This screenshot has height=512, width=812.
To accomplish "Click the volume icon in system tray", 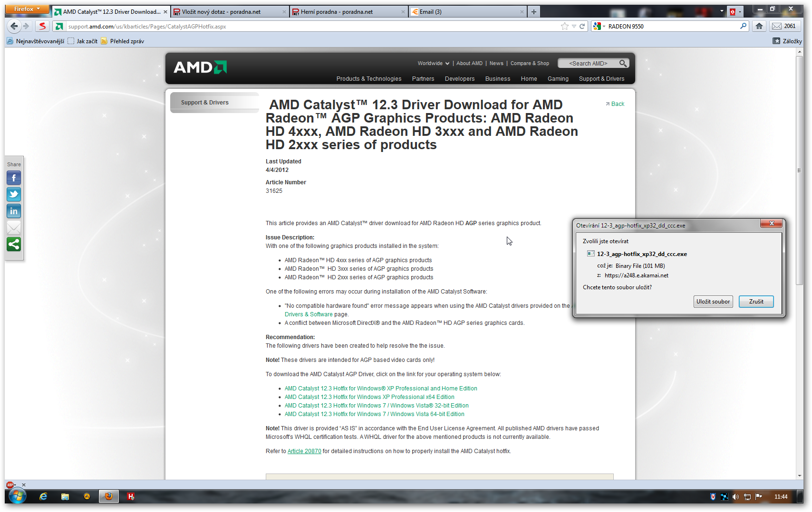I will [735, 497].
